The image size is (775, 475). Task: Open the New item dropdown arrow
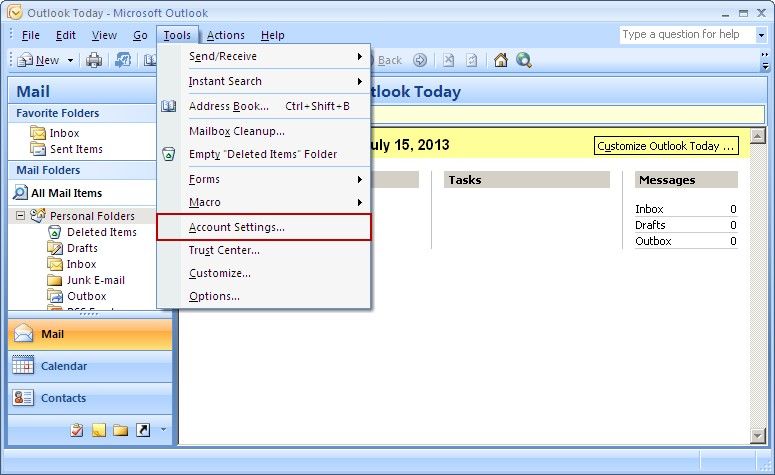pos(70,60)
